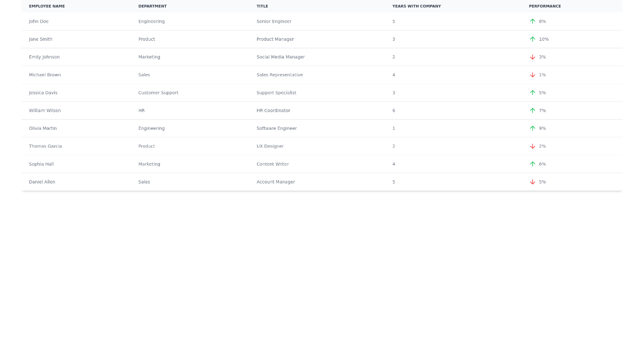Click the down arrow in Michael Brown's row
Viewport: 644px width, 338px height.
532,75
